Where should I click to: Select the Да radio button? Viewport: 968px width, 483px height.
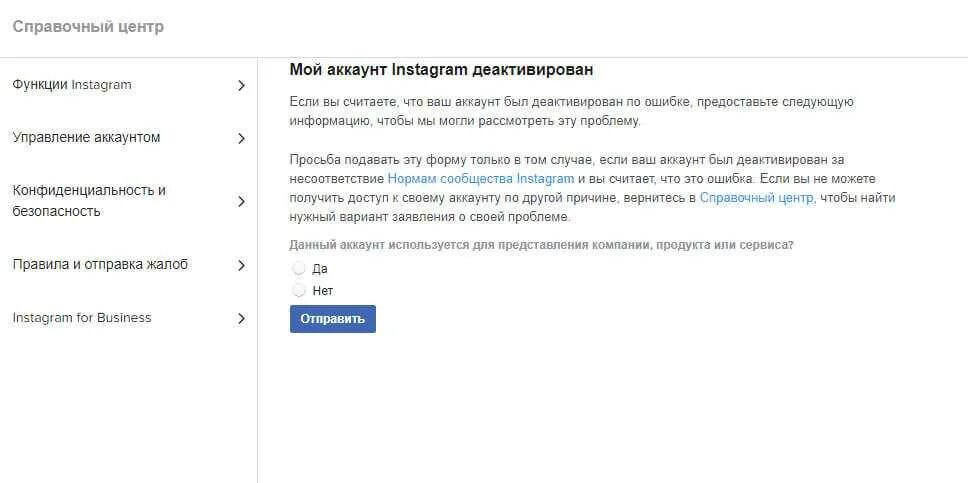click(299, 269)
